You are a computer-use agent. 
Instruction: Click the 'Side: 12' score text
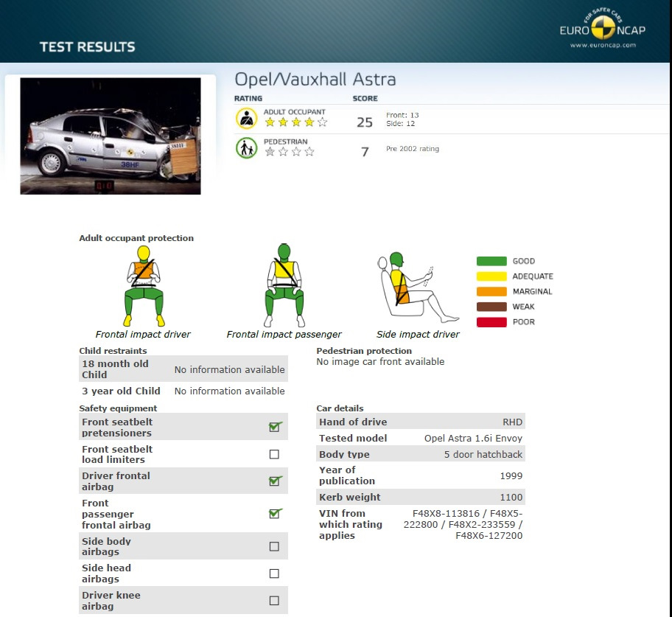tap(400, 124)
